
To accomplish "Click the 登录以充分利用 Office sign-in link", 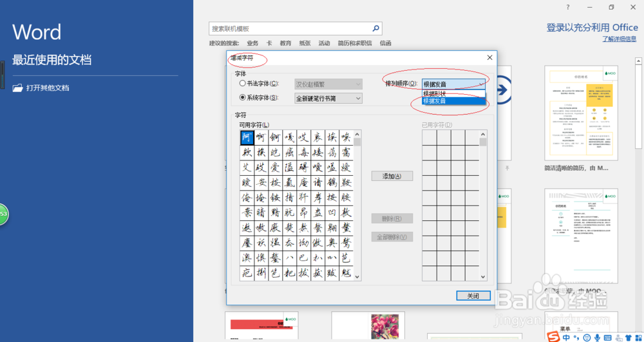I will coord(592,28).
